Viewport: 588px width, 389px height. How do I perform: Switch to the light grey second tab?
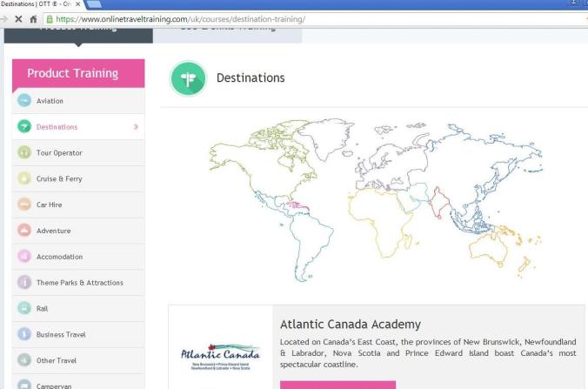pyautogui.click(x=227, y=36)
